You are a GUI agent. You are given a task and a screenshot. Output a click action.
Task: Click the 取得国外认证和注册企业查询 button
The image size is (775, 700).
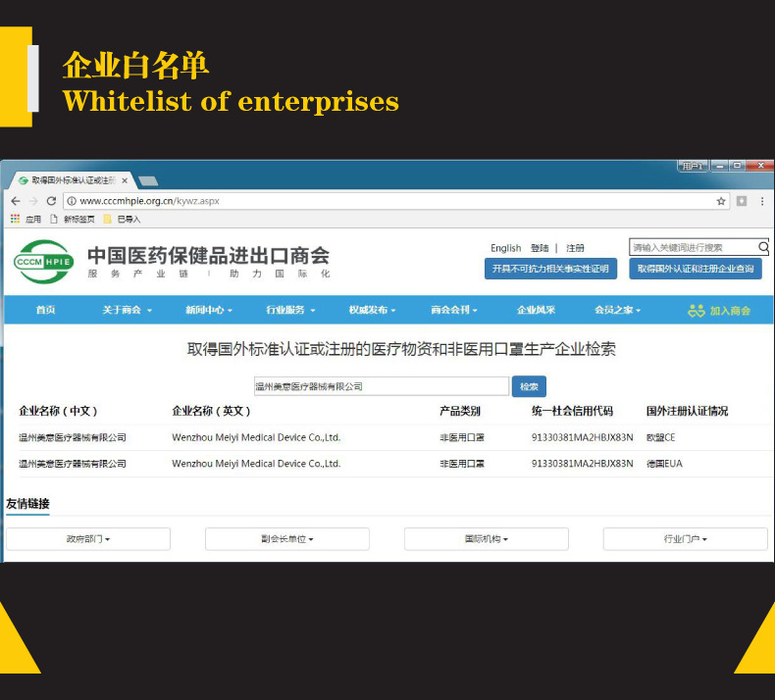coord(696,269)
